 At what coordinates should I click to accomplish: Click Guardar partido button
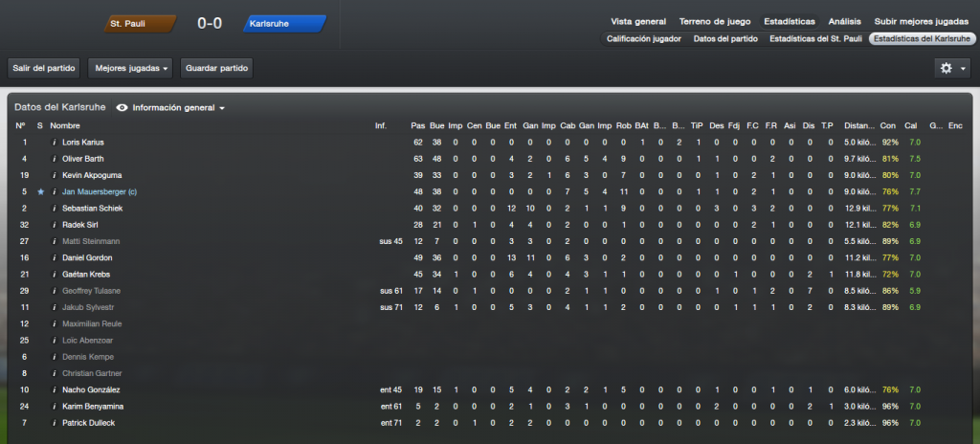click(x=216, y=68)
